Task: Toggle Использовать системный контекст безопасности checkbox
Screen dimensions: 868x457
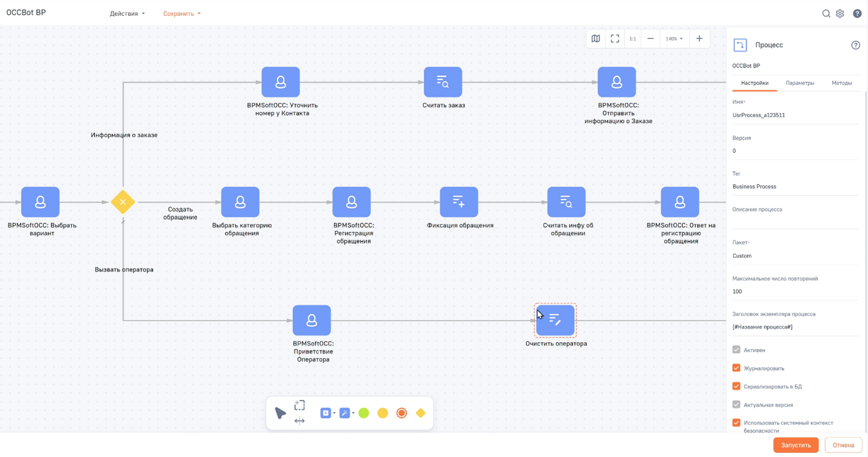Action: (736, 422)
